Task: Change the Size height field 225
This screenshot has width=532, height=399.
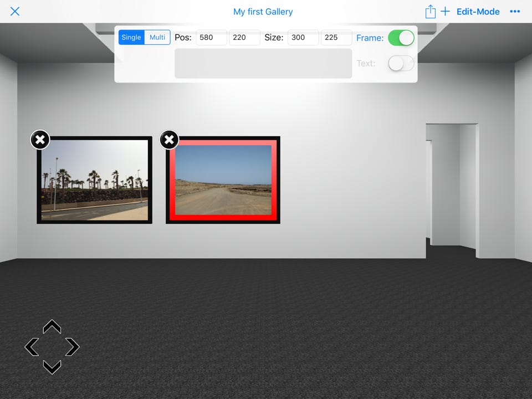Action: (336, 38)
